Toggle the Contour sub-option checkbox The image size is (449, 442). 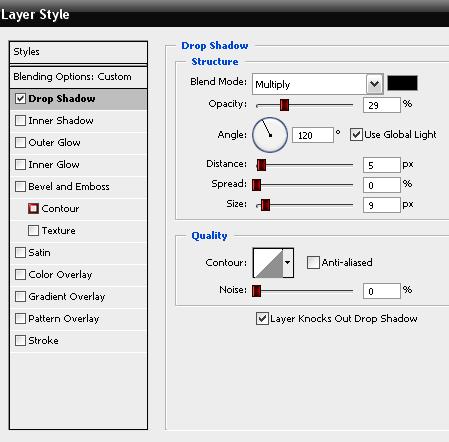coord(33,209)
